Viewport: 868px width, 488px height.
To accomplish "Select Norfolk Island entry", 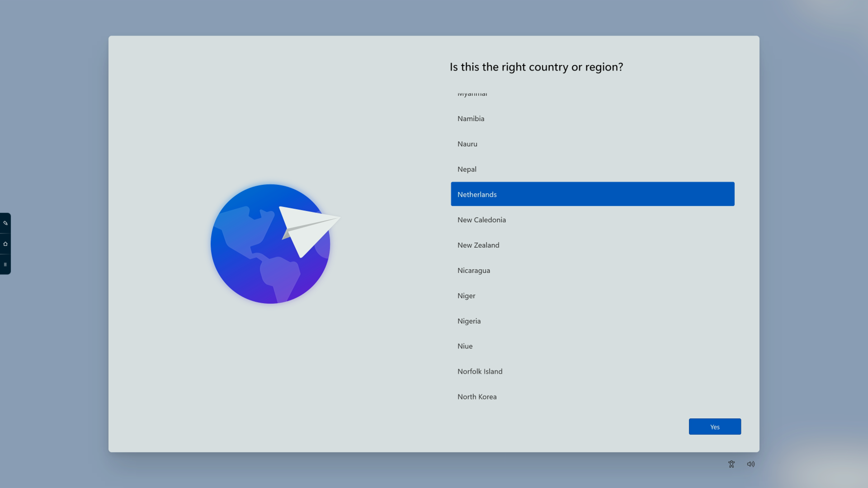I will click(480, 371).
